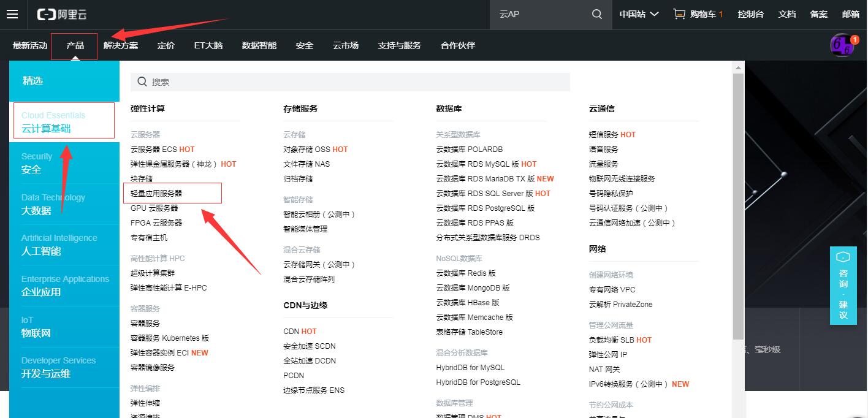
Task: Open 容器服务 Kubernetes 版 link
Action: click(170, 338)
